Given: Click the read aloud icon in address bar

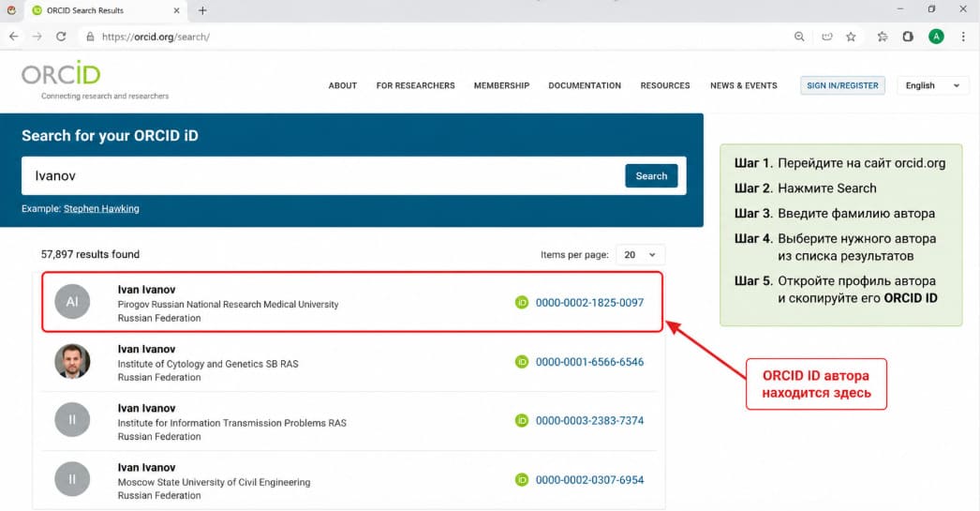Looking at the screenshot, I should coord(827,37).
